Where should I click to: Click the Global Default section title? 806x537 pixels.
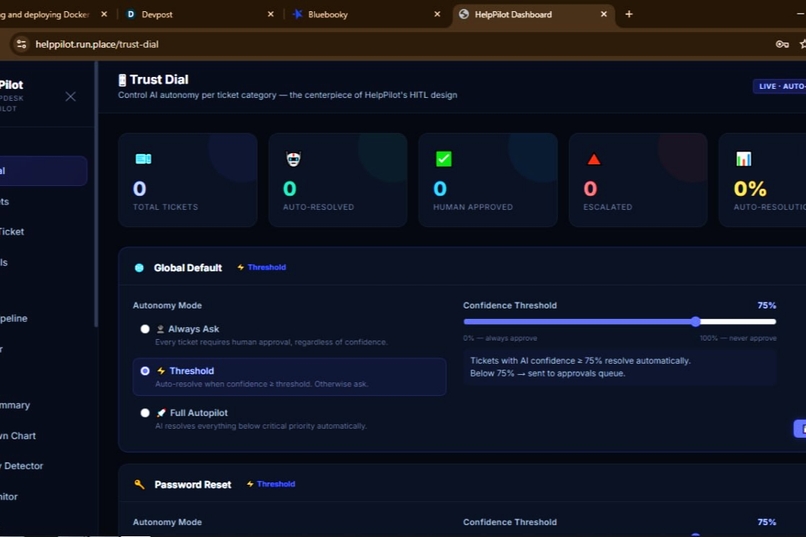[188, 268]
